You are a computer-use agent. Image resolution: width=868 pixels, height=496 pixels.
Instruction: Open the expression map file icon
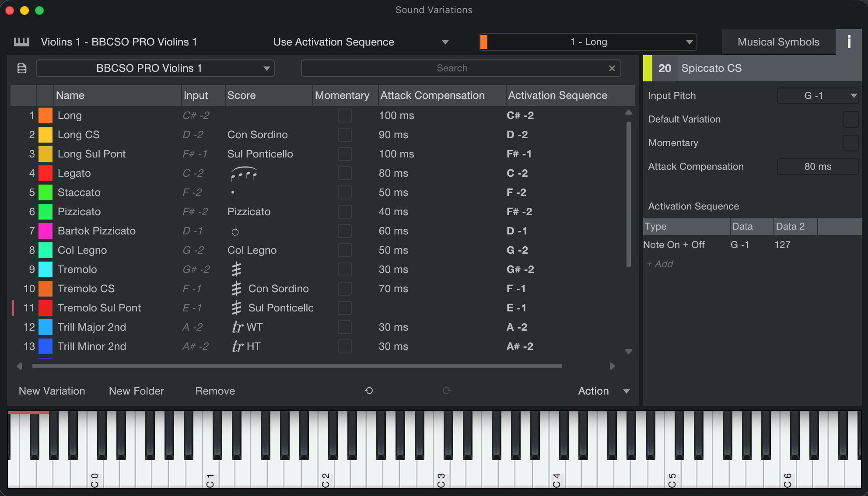(22, 68)
